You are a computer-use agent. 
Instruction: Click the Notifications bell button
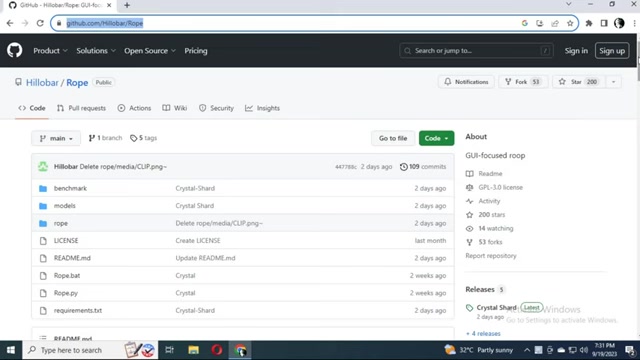click(x=466, y=82)
